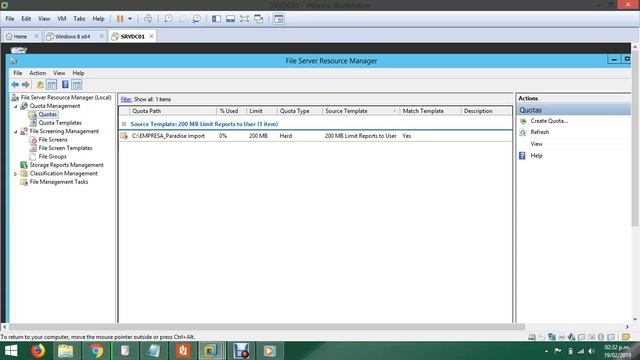Viewport: 640px width, 360px height.
Task: Click the Pause virtual machine button
Action: tap(120, 19)
